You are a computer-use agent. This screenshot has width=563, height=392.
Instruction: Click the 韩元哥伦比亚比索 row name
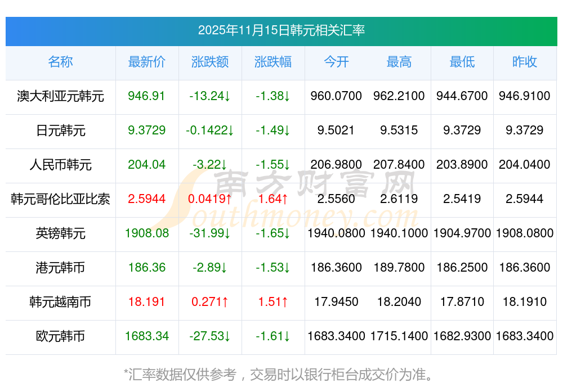(x=60, y=199)
